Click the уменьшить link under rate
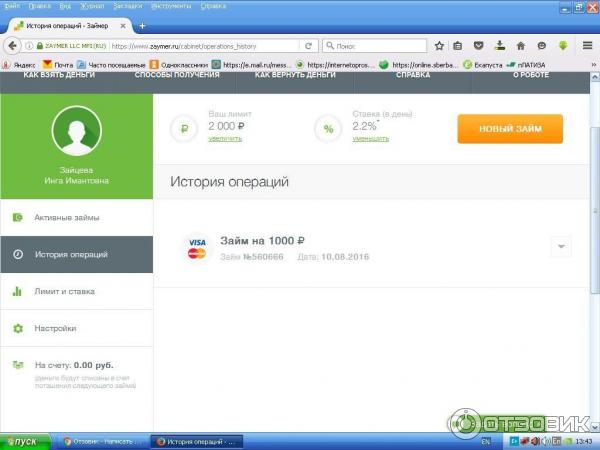This screenshot has height=450, width=600. 370,139
